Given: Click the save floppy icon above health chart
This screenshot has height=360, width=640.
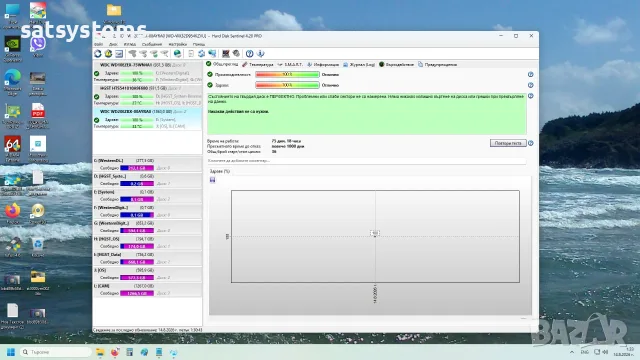Looking at the screenshot, I should click(x=213, y=180).
